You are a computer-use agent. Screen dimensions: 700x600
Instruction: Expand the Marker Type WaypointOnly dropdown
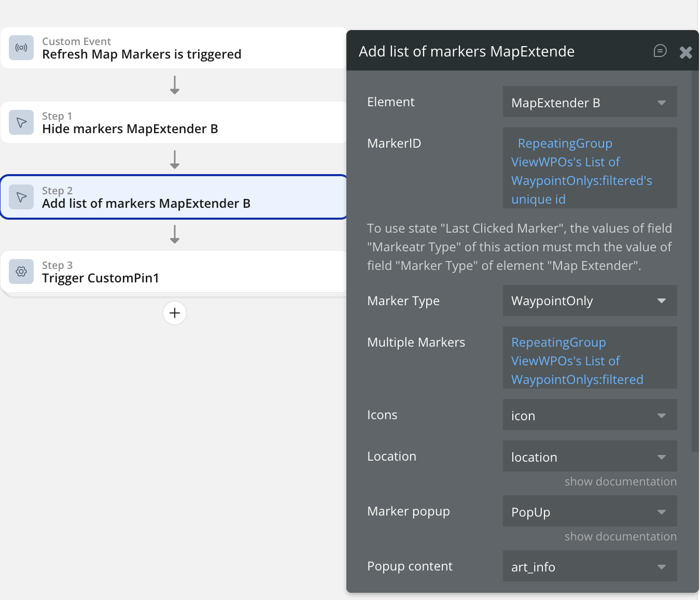click(x=590, y=301)
